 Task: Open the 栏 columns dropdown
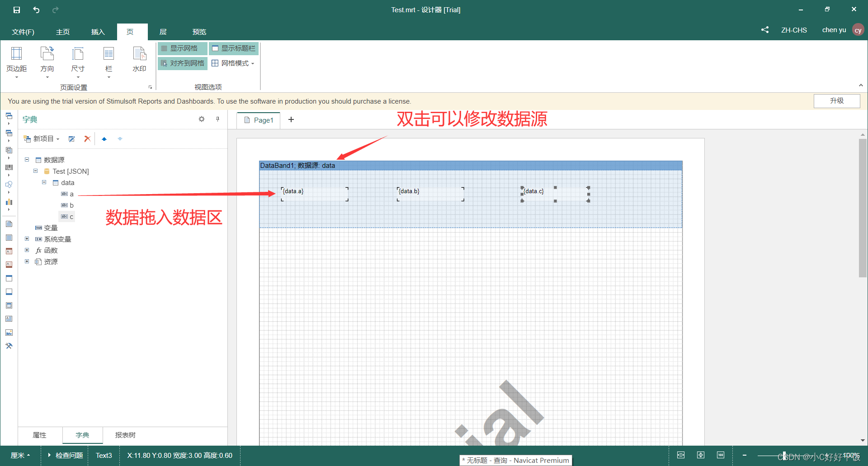[x=108, y=62]
